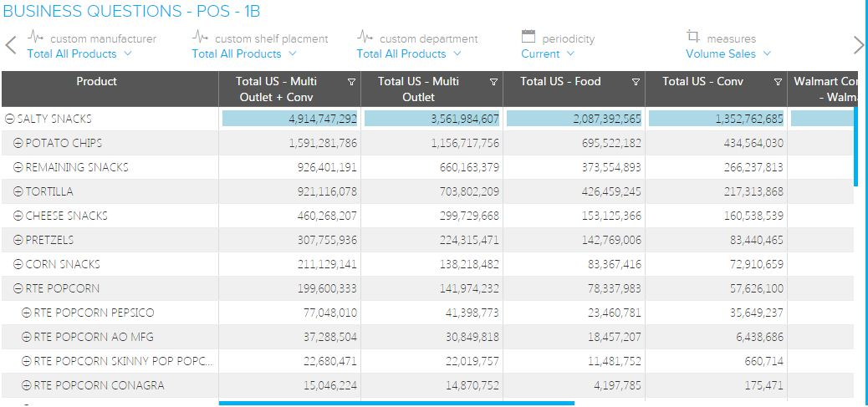Collapse the SALTY SNACKS row
The width and height of the screenshot is (868, 407).
[x=10, y=119]
